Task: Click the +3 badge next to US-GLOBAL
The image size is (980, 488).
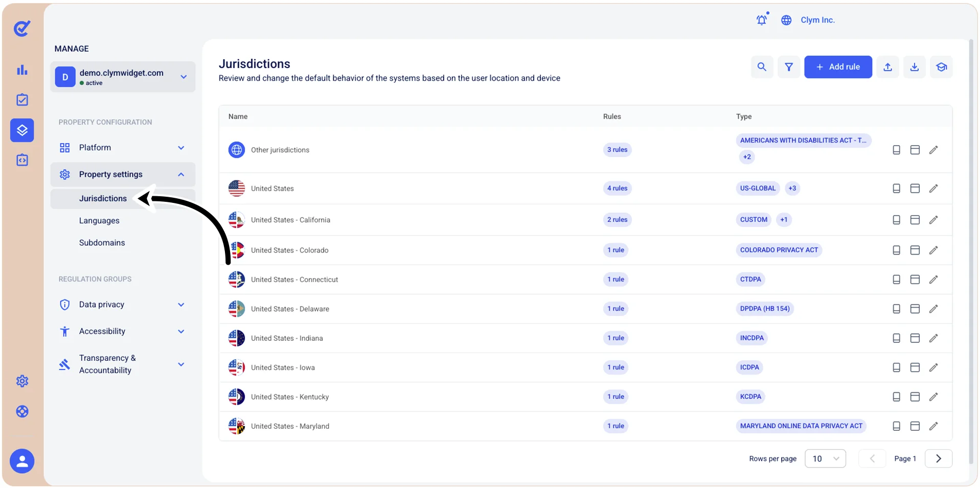Action: [792, 189]
